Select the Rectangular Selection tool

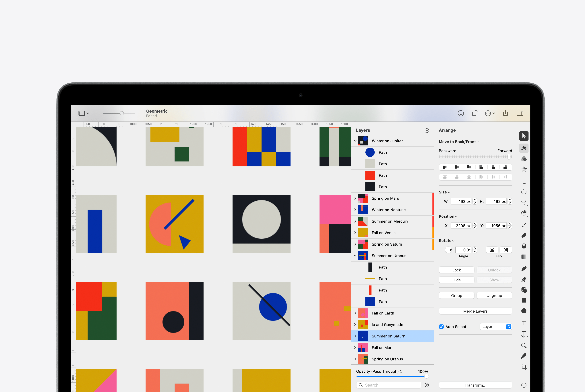pyautogui.click(x=524, y=181)
